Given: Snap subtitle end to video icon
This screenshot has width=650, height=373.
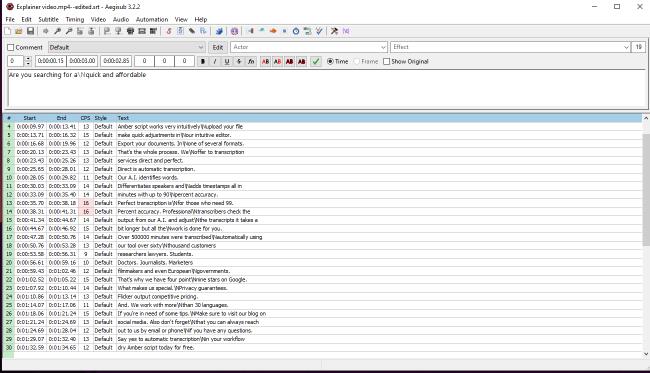Looking at the screenshot, I should 118,31.
